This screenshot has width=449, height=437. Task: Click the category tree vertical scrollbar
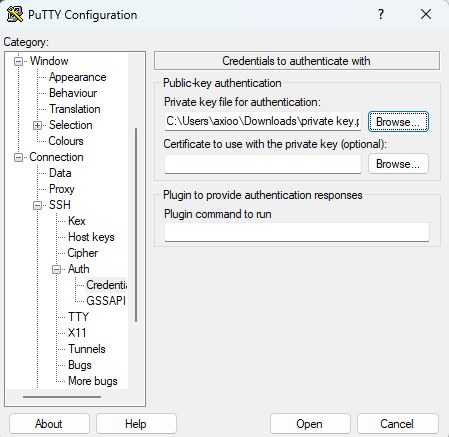[136, 225]
